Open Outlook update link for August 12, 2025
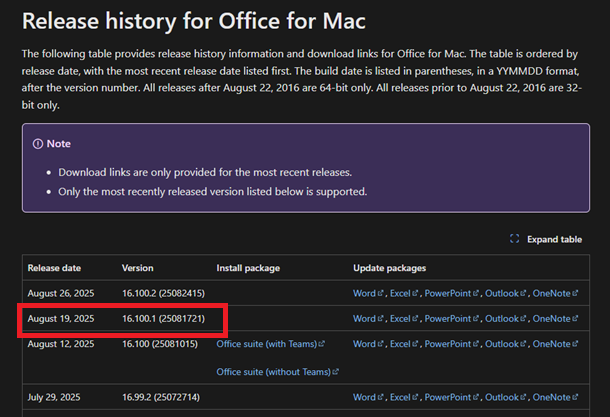The height and width of the screenshot is (417, 610). coord(505,344)
